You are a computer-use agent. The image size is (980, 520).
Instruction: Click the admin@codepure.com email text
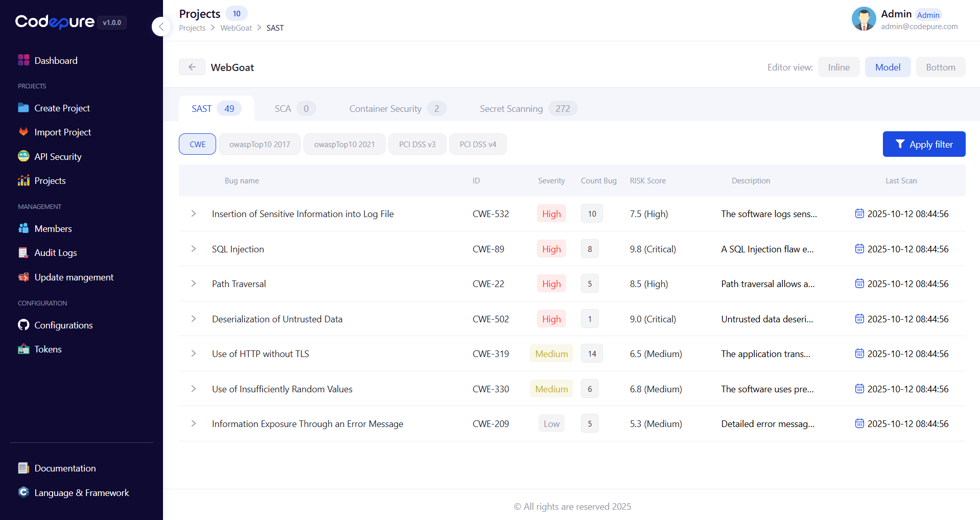click(x=919, y=27)
